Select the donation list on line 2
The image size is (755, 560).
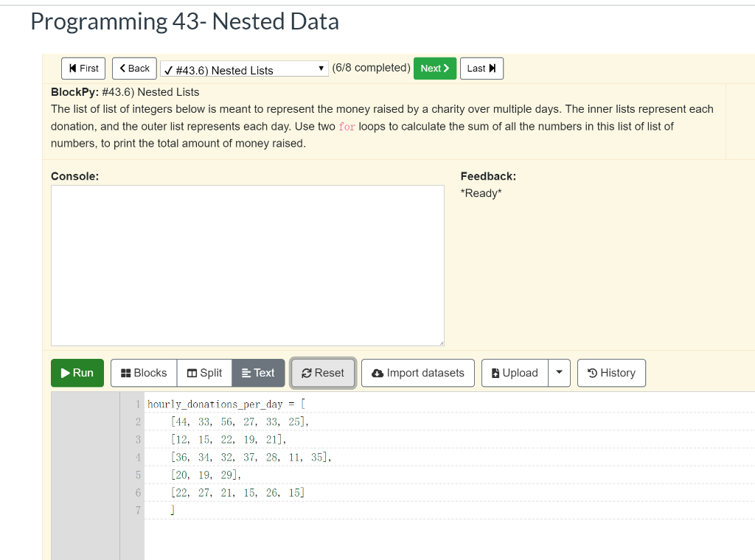coord(236,421)
